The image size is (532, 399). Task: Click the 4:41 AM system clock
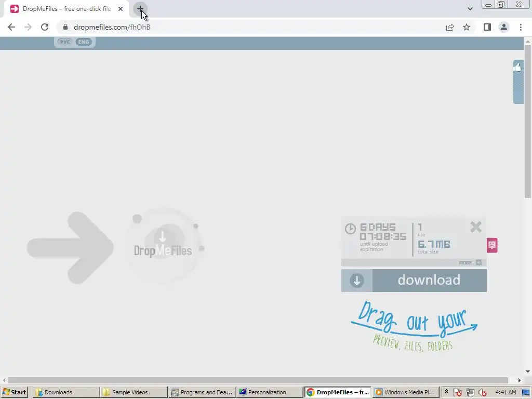point(506,392)
